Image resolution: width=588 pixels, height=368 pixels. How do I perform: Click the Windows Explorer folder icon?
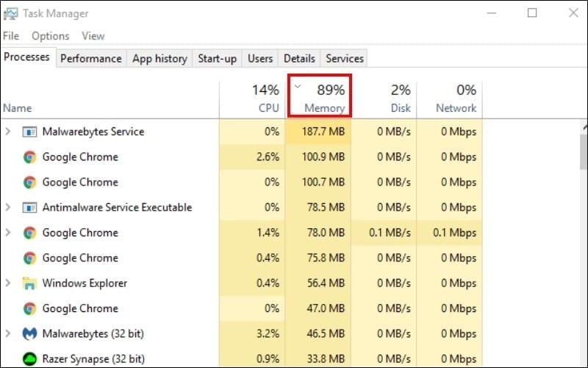29,283
